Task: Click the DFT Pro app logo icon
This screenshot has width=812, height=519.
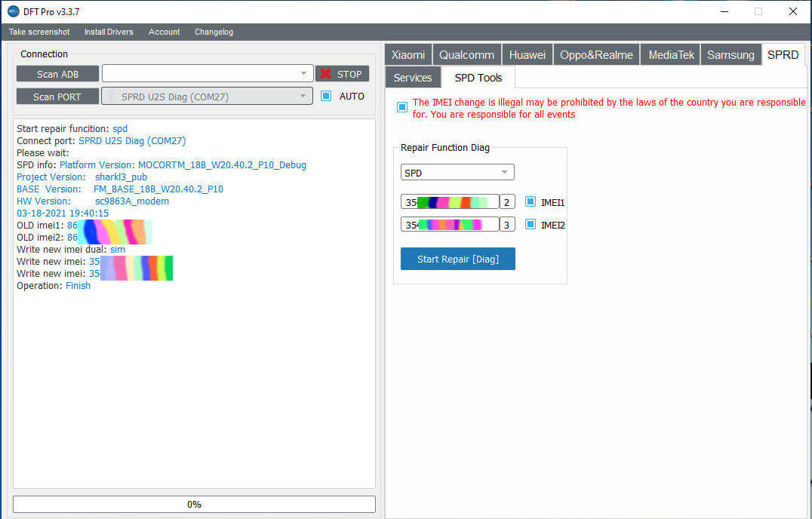Action: [x=14, y=11]
